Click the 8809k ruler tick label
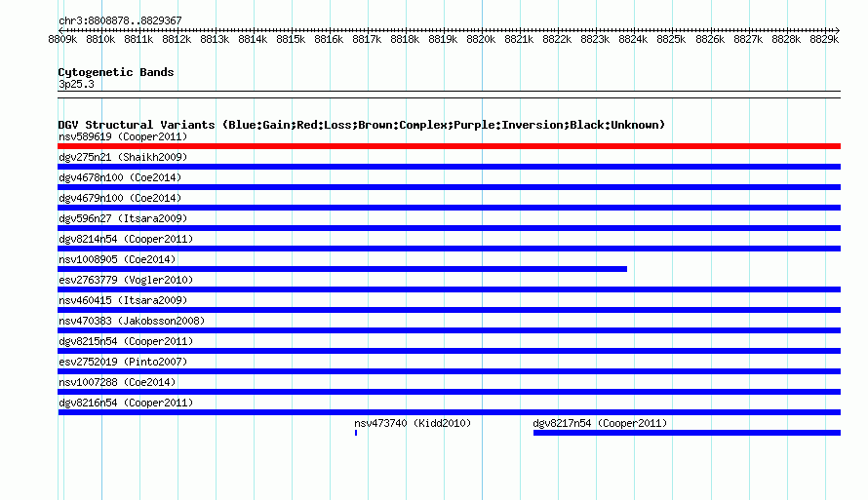The width and height of the screenshot is (868, 500). (62, 39)
